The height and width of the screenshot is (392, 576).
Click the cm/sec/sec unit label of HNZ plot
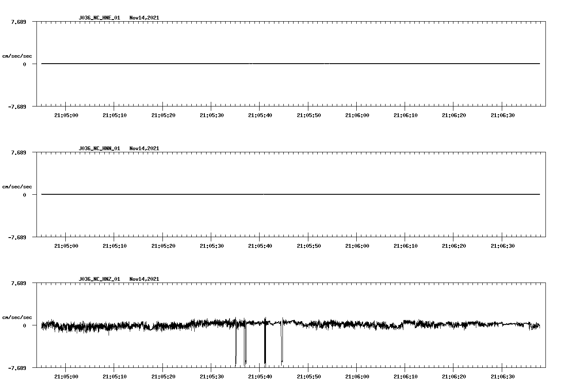(x=17, y=317)
